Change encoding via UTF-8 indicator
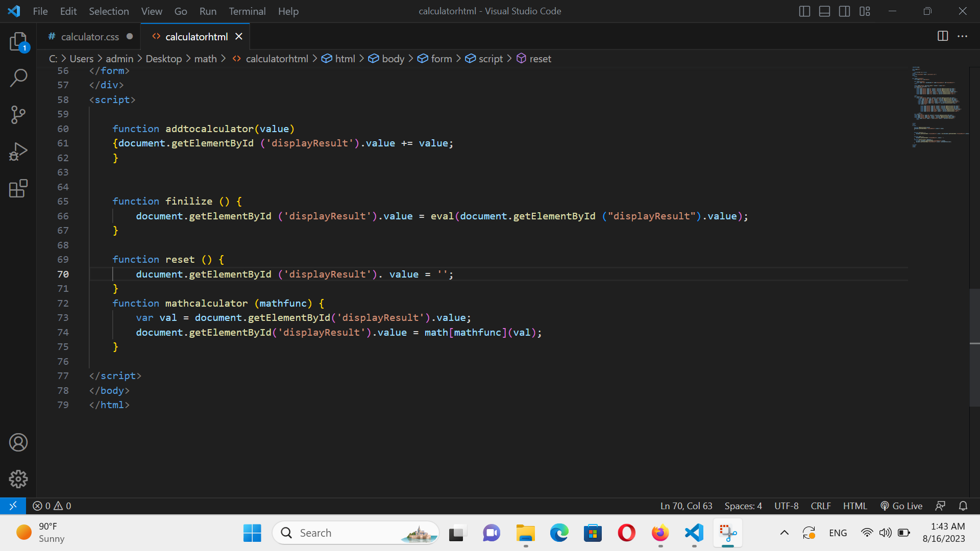The image size is (980, 551). (x=786, y=506)
